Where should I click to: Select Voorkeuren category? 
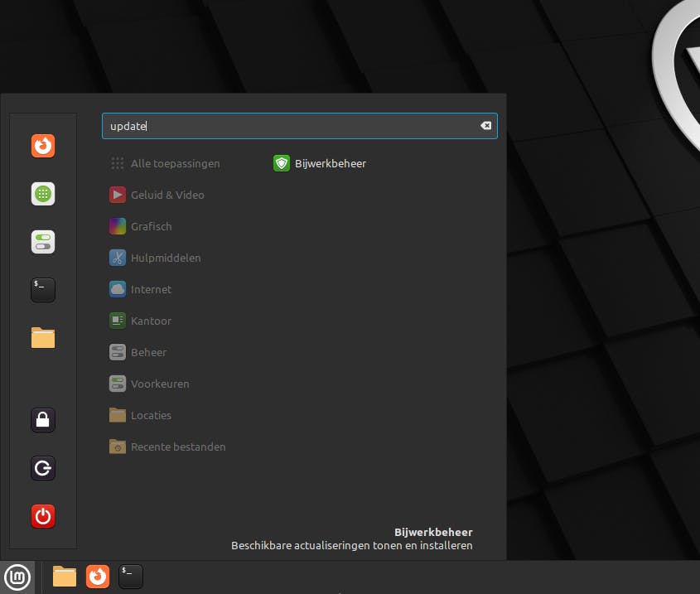(149, 384)
